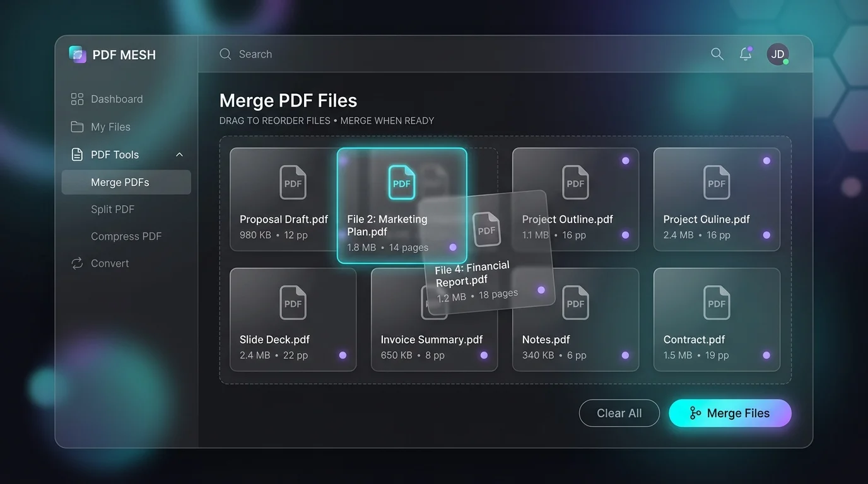Open the Compress PDF tool
This screenshot has width=868, height=484.
pyautogui.click(x=126, y=236)
